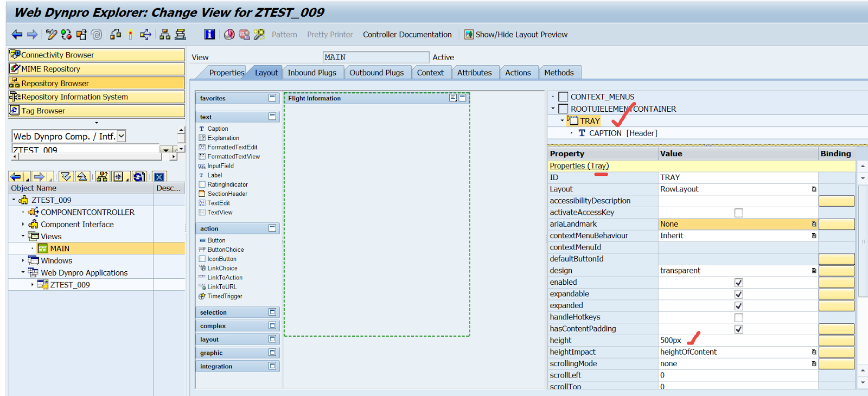The image size is (868, 396).
Task: Toggle the expandable property checkbox
Action: 738,294
